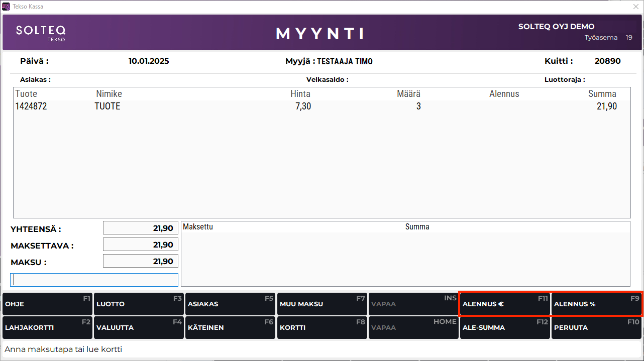
Task: Click the Tekso Kassa title bar icon
Action: [x=6, y=7]
